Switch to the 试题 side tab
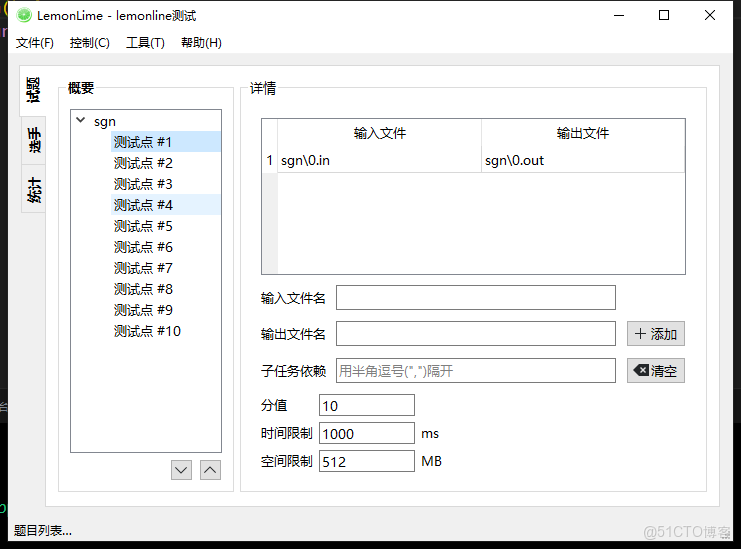Screen dimensions: 741x549 tap(33, 90)
